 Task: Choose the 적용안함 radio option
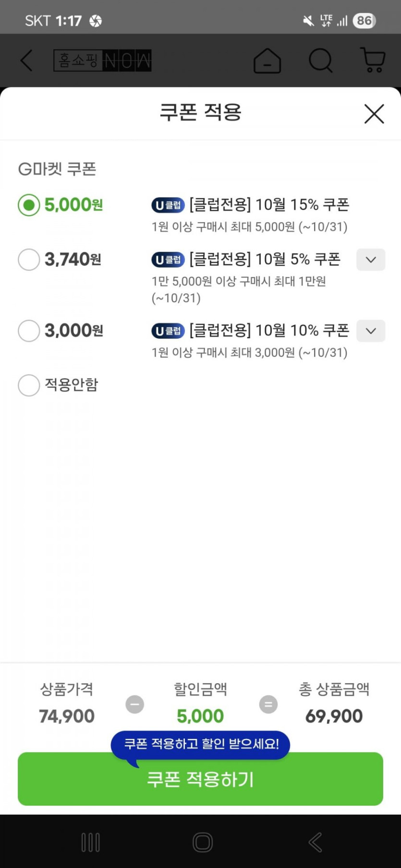(x=29, y=385)
